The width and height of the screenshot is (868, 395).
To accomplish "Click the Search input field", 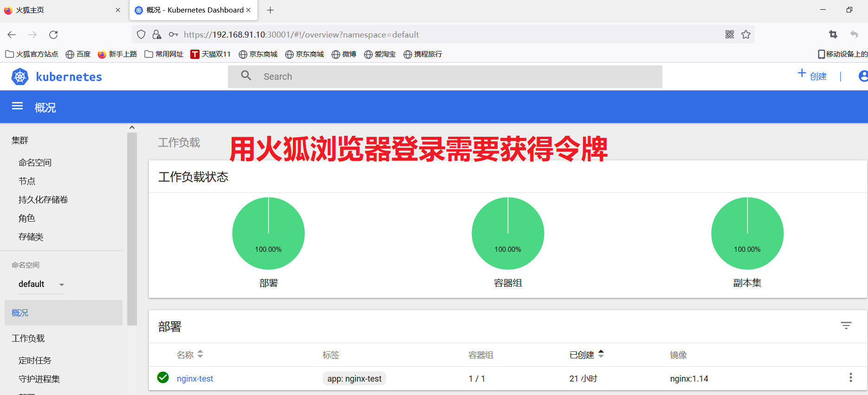I will [445, 76].
